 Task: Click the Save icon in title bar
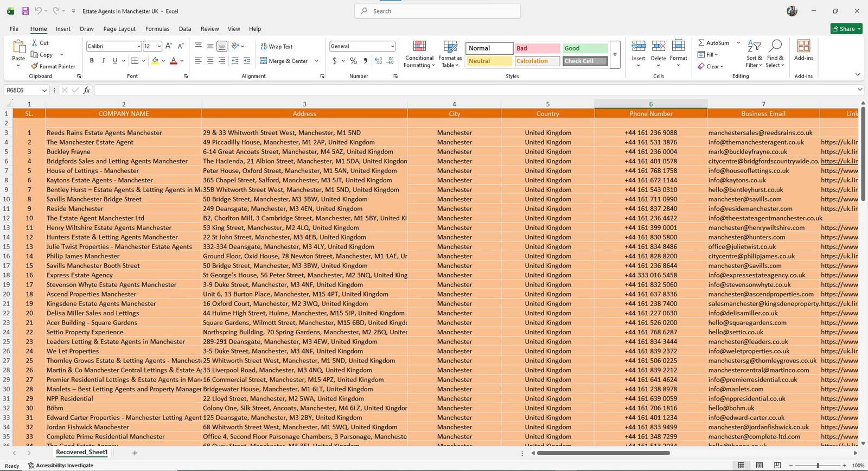pyautogui.click(x=25, y=11)
